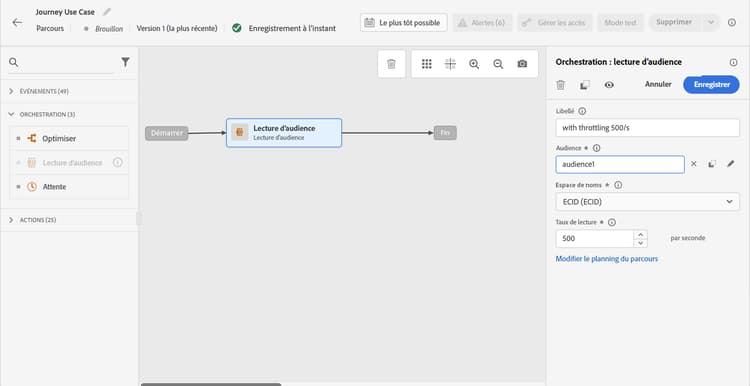Screen dimensions: 750x386
Task: Click the Démarrer start node
Action: (x=166, y=133)
